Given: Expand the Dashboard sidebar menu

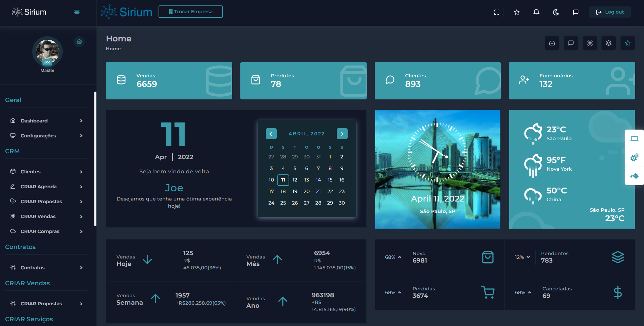Looking at the screenshot, I should pos(47,121).
